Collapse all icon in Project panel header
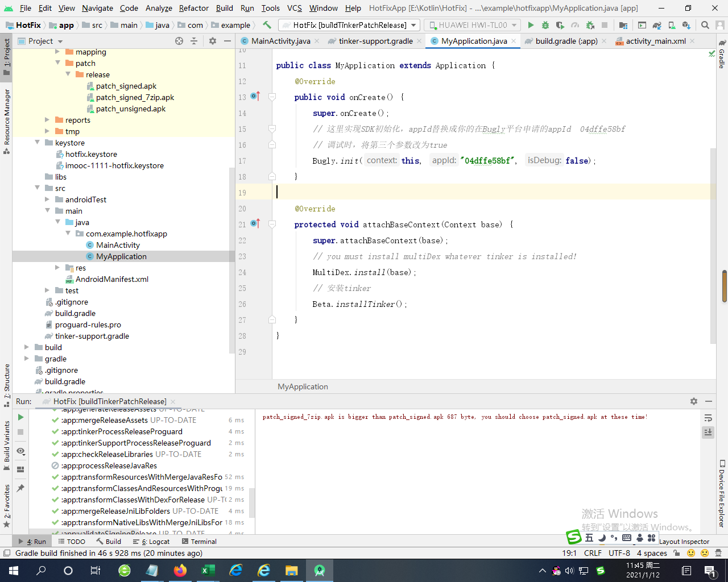The height and width of the screenshot is (582, 728). coord(194,41)
